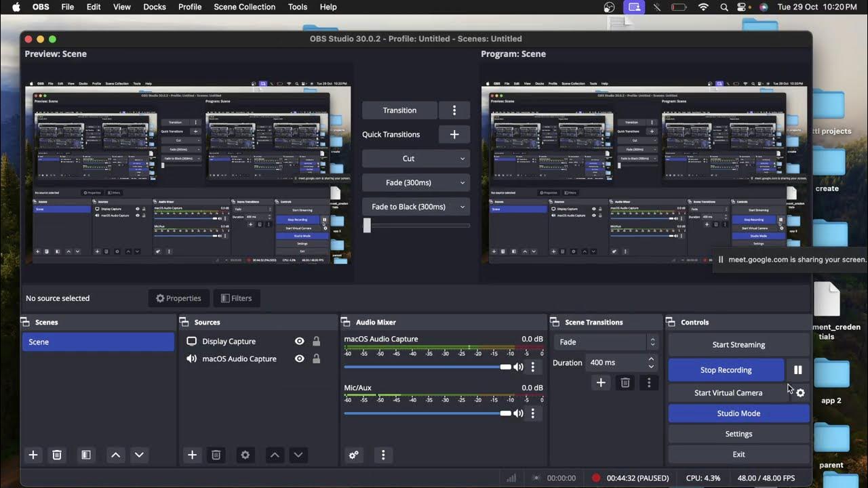Image resolution: width=868 pixels, height=488 pixels.
Task: Open Fade to Black (300ms) dropdown
Action: 416,207
